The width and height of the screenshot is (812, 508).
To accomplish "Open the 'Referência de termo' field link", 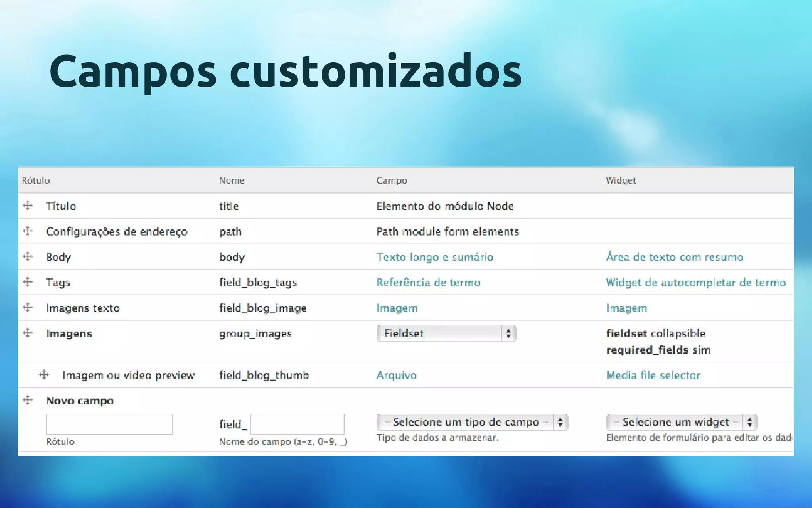I will [x=429, y=283].
